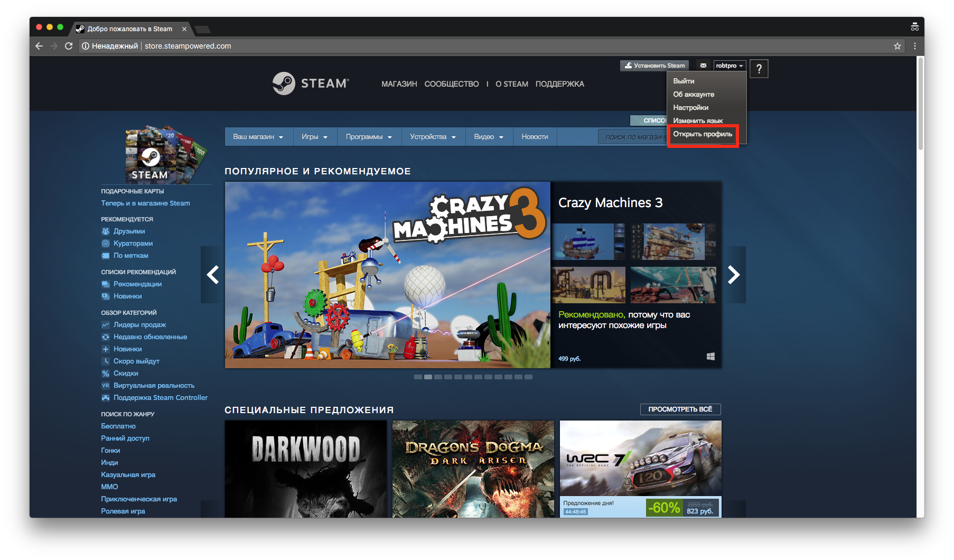Show previous featured game with left arrow
The height and width of the screenshot is (560, 954).
(x=212, y=275)
